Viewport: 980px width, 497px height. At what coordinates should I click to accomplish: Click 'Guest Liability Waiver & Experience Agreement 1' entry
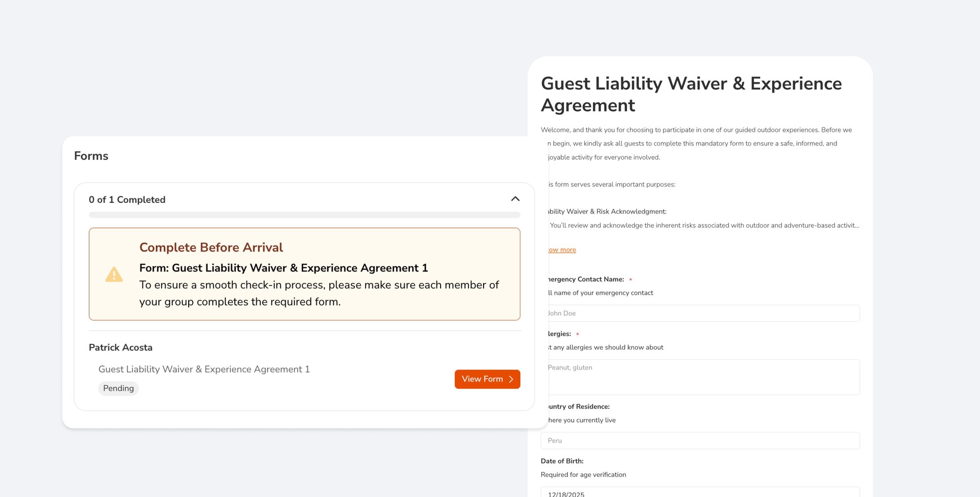click(x=203, y=369)
